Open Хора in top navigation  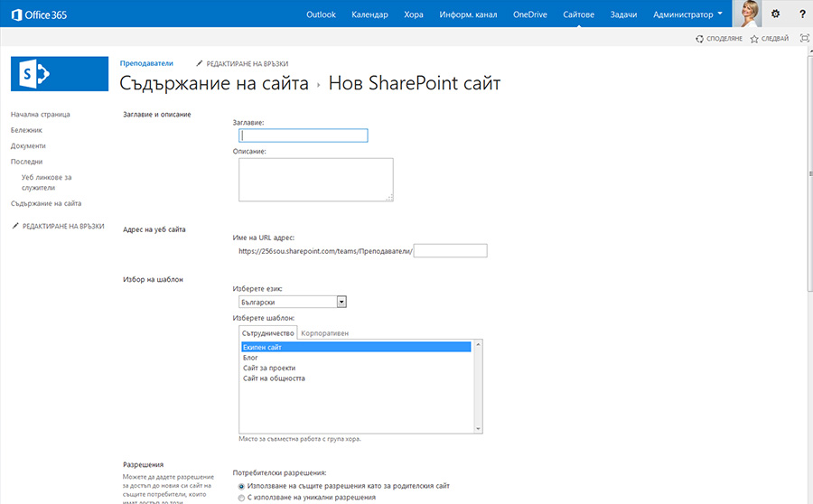pyautogui.click(x=413, y=14)
